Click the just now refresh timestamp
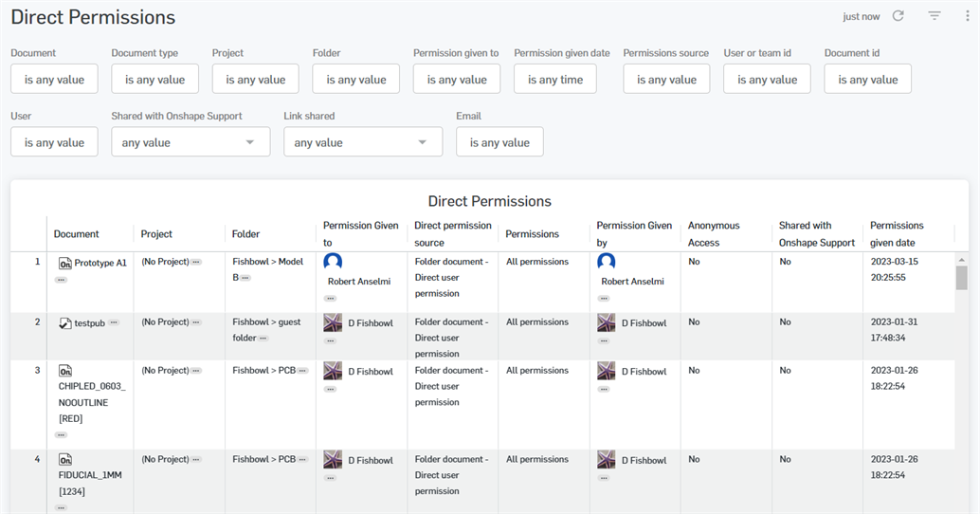The image size is (980, 514). pos(861,17)
